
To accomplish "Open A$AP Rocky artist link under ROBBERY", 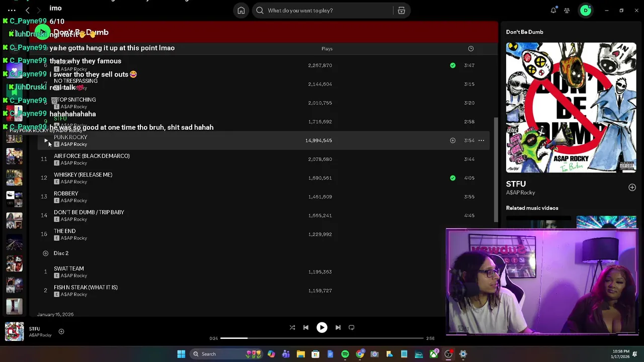I will pos(73,201).
